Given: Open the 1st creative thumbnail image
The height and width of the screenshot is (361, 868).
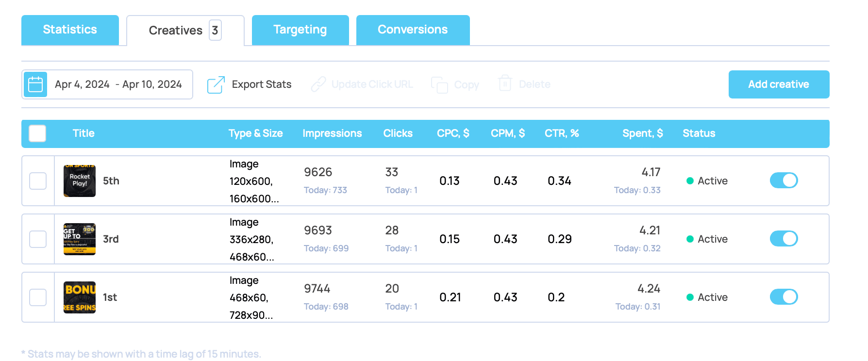Looking at the screenshot, I should click(x=80, y=297).
